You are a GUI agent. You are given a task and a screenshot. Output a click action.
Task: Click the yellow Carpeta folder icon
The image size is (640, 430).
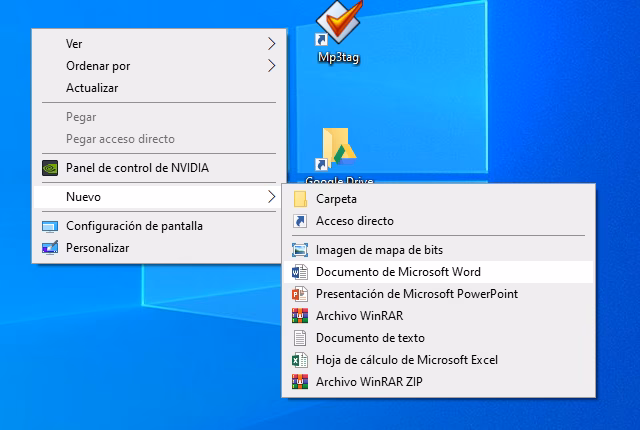(300, 199)
